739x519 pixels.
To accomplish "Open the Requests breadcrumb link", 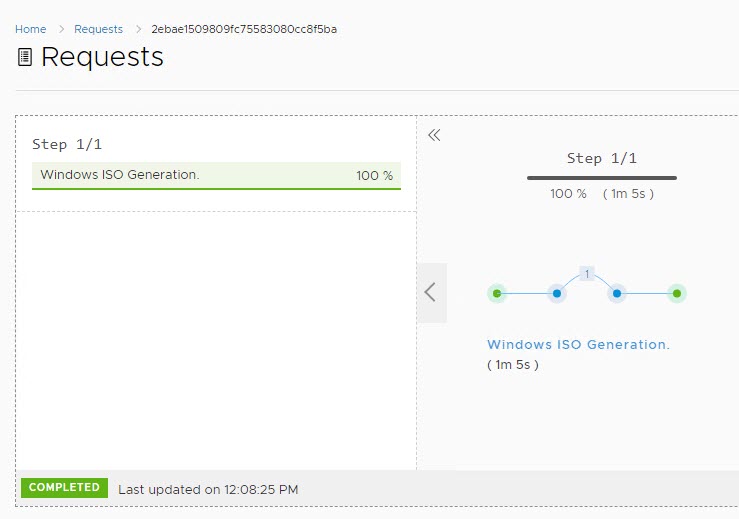I will click(99, 29).
